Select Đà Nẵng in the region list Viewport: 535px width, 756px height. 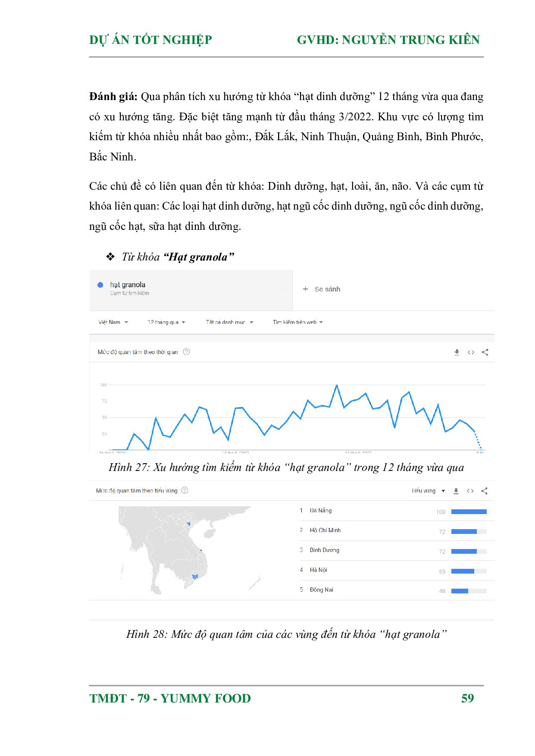393,511
